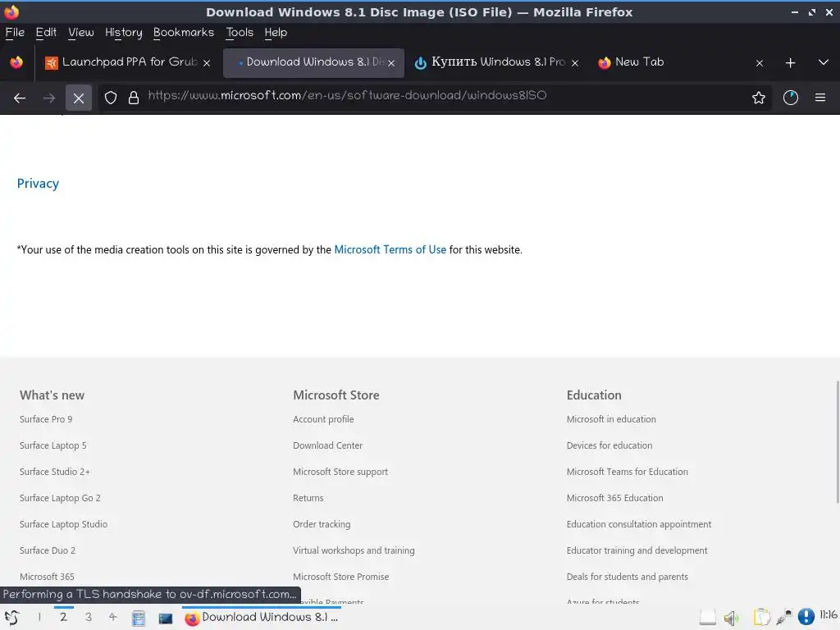Open the bird-logo start menu in taskbar

11,618
